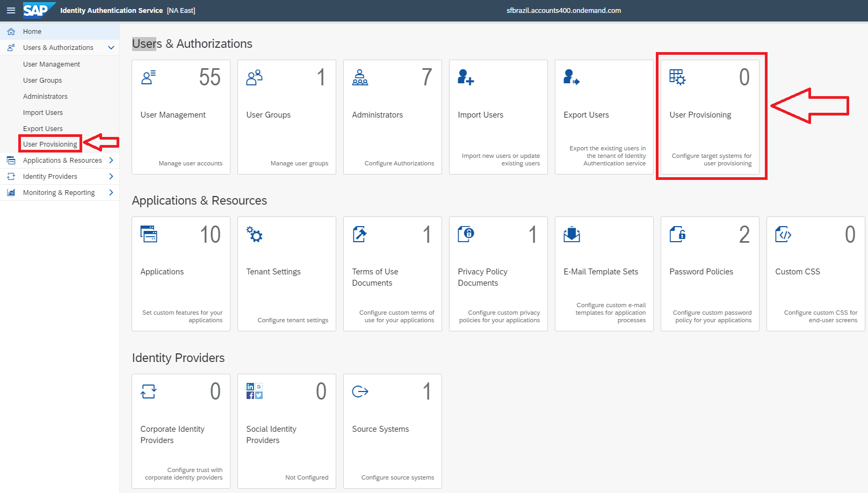This screenshot has width=868, height=493.
Task: Click the Administrators tile icon
Action: click(360, 77)
